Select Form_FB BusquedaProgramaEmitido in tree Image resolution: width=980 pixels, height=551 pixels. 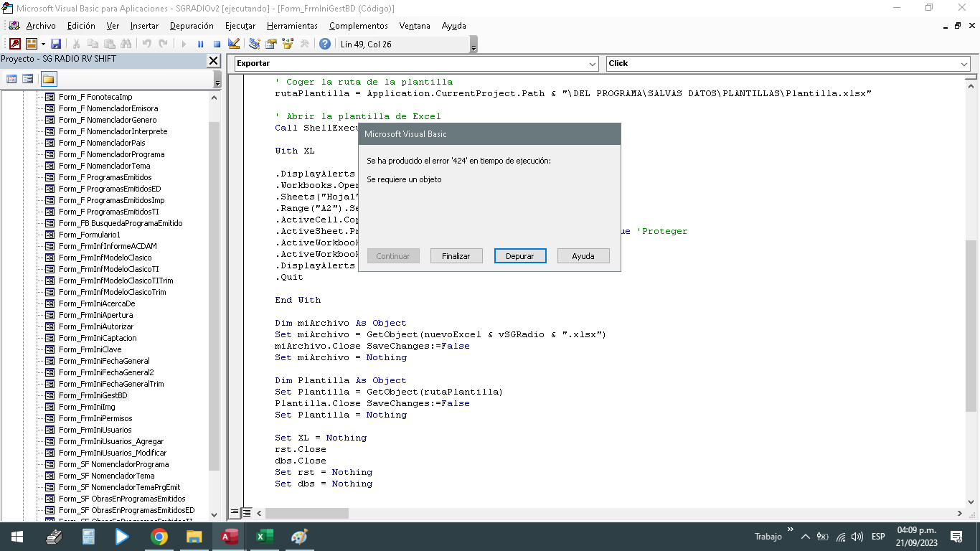click(x=121, y=223)
